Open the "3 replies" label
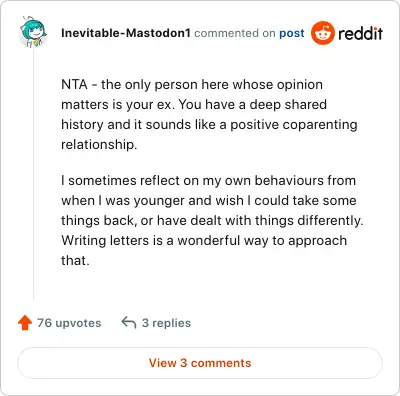The height and width of the screenshot is (396, 400). pyautogui.click(x=166, y=323)
